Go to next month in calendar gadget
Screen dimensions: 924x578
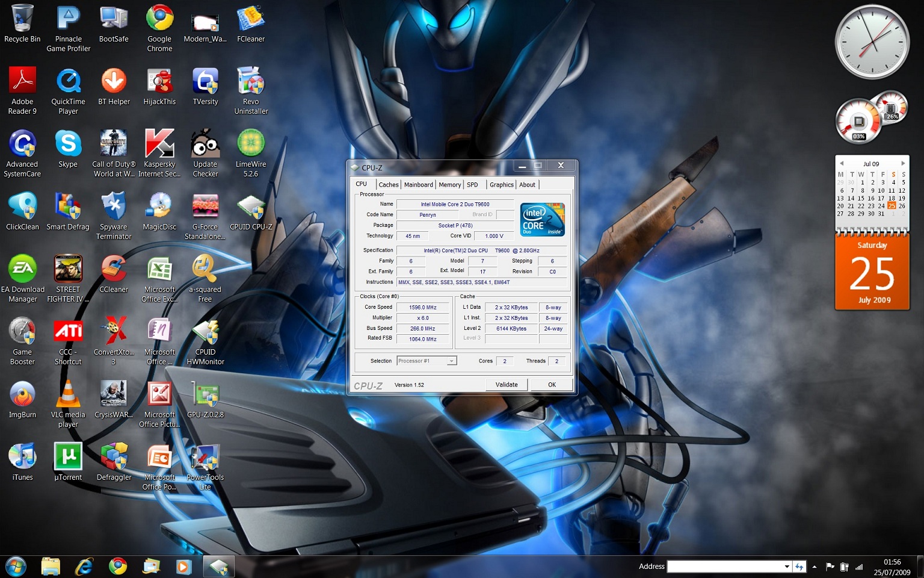point(902,164)
